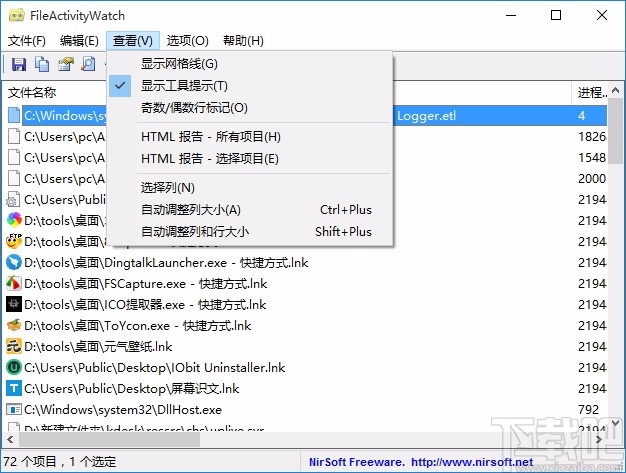
Task: Click icon of ICO提取器.exe shortcut row
Action: tap(14, 305)
